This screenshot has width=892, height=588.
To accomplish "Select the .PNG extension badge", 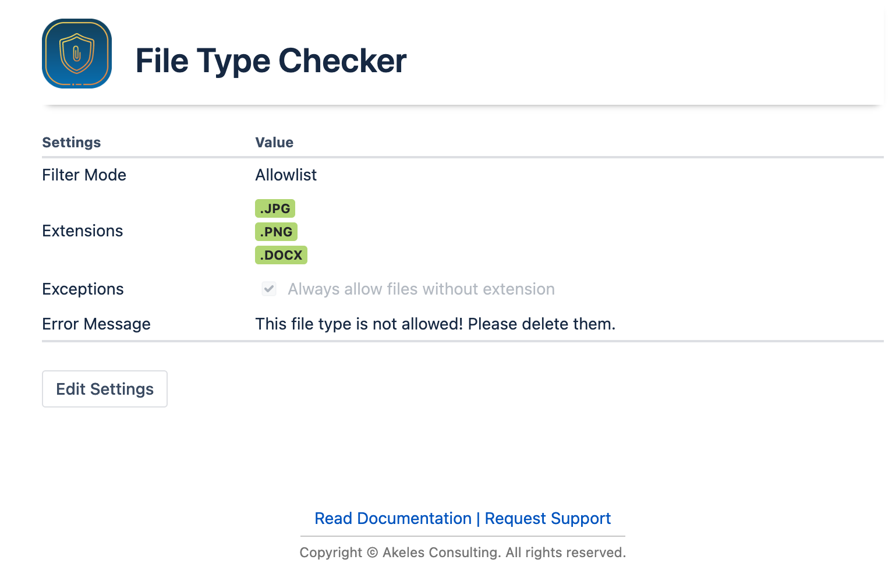I will coord(276,231).
